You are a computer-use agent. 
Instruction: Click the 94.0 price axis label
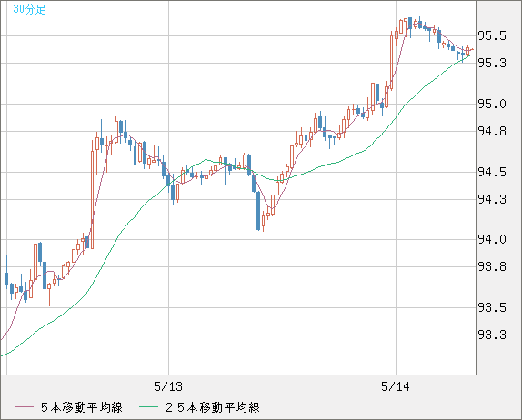coord(492,239)
